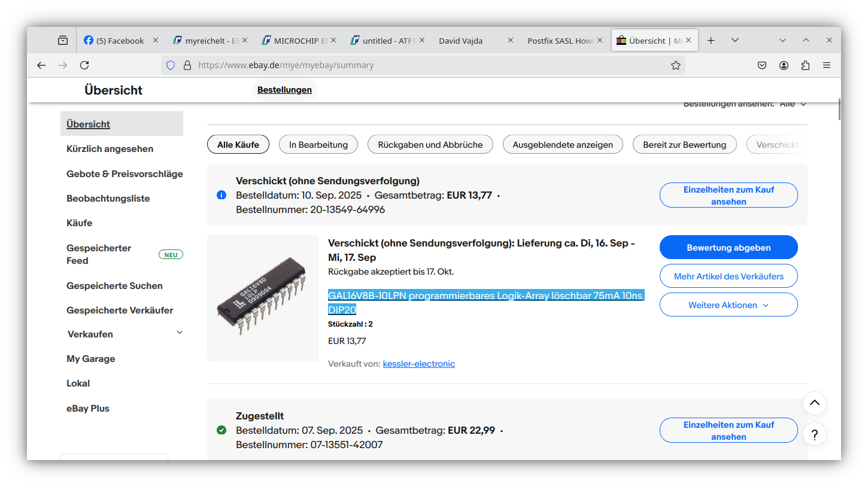Open the tracking protection shield panel

click(x=171, y=65)
